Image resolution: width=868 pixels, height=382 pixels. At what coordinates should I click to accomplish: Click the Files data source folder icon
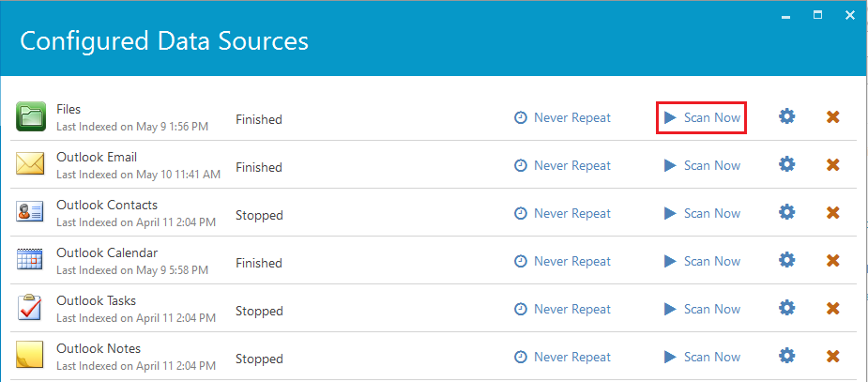tap(31, 116)
